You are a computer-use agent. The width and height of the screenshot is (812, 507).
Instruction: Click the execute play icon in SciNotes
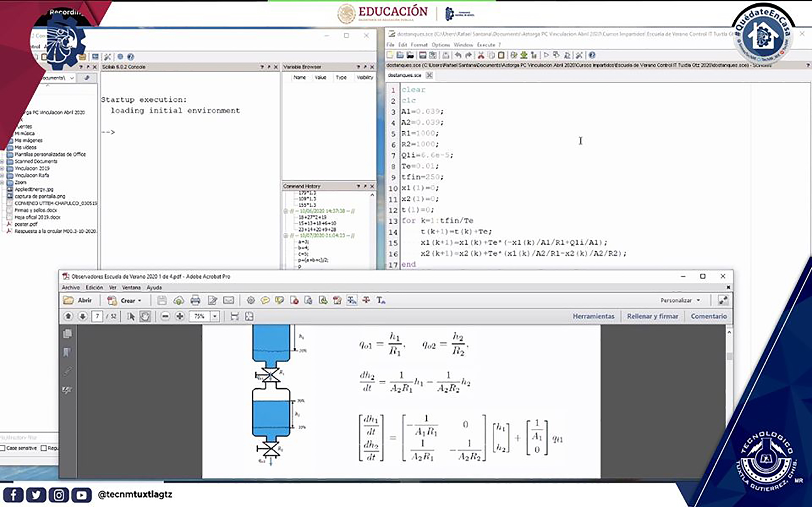(x=546, y=55)
